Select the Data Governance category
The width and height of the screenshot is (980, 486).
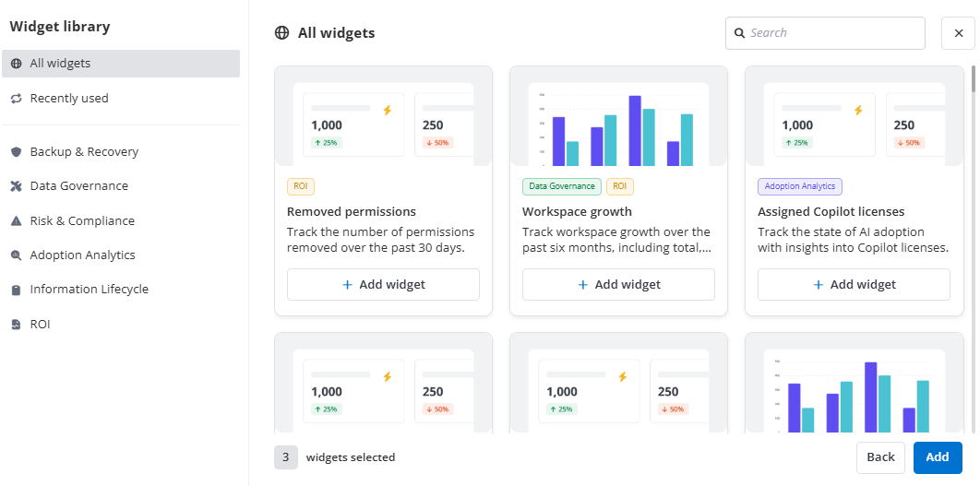point(78,186)
